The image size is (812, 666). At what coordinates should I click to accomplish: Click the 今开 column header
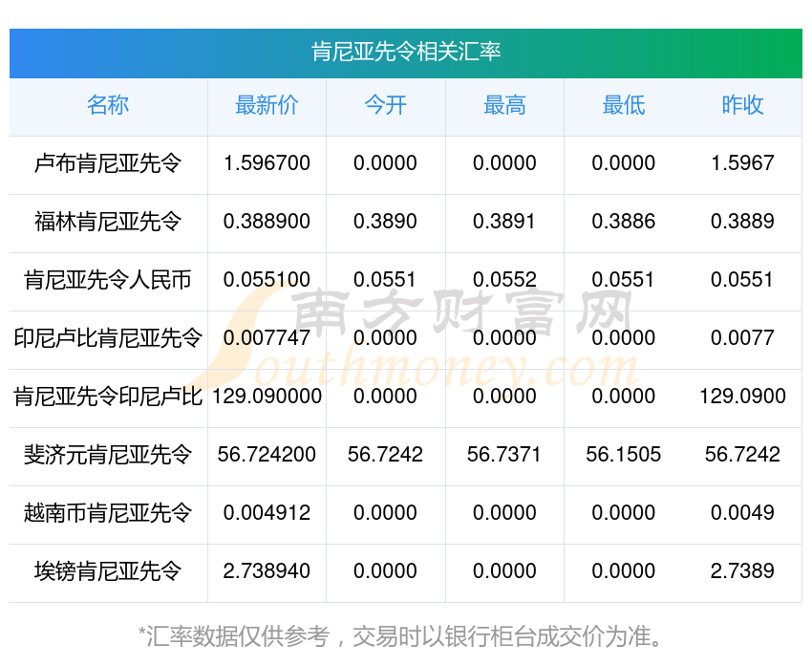point(385,106)
